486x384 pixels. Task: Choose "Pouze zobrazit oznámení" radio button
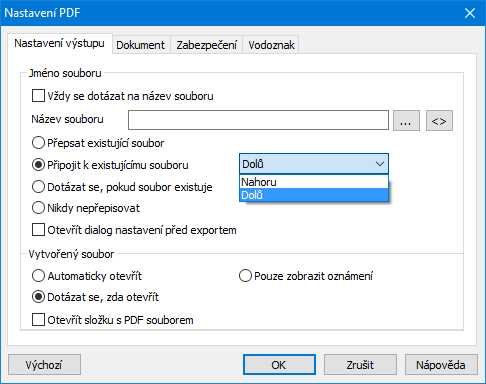pyautogui.click(x=245, y=276)
